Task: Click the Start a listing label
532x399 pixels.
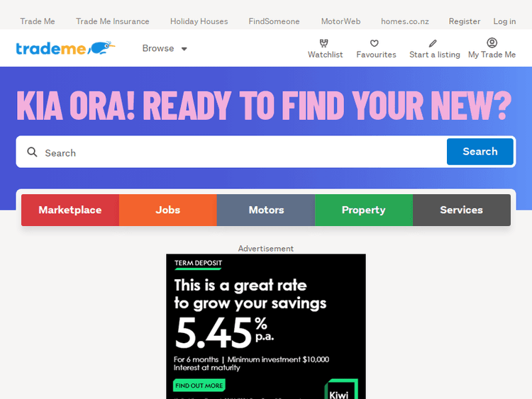Action: (x=435, y=55)
